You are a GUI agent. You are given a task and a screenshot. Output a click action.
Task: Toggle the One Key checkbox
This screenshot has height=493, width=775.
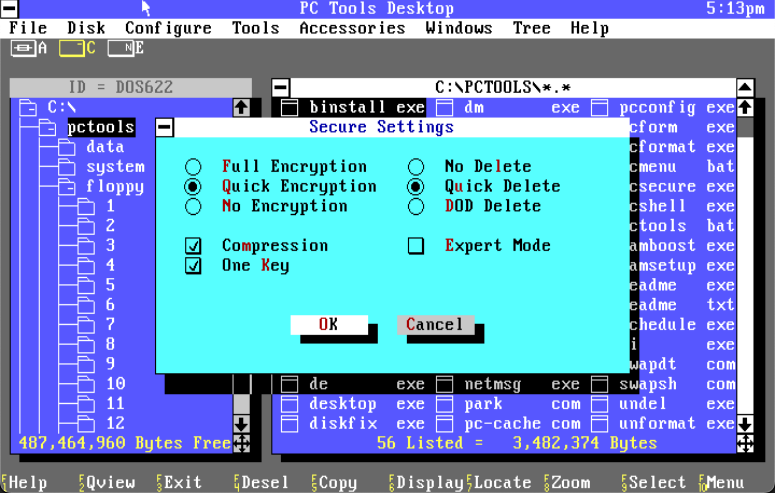click(x=193, y=266)
